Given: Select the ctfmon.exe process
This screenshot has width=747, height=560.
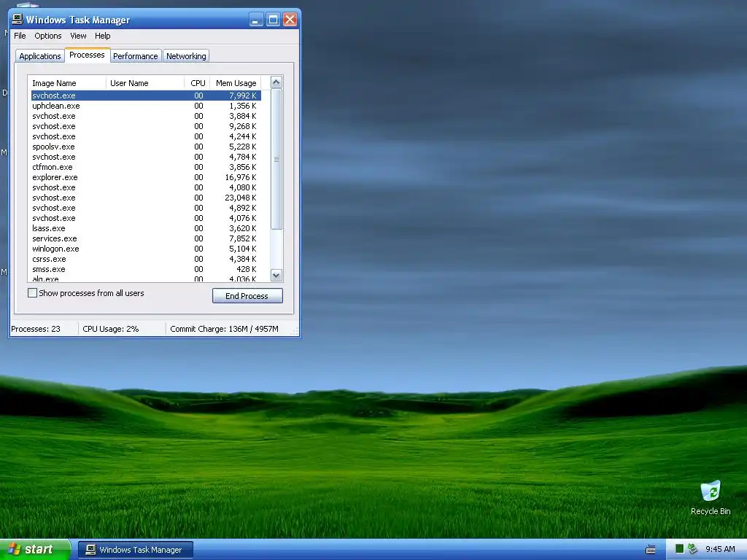Looking at the screenshot, I should pyautogui.click(x=146, y=167).
